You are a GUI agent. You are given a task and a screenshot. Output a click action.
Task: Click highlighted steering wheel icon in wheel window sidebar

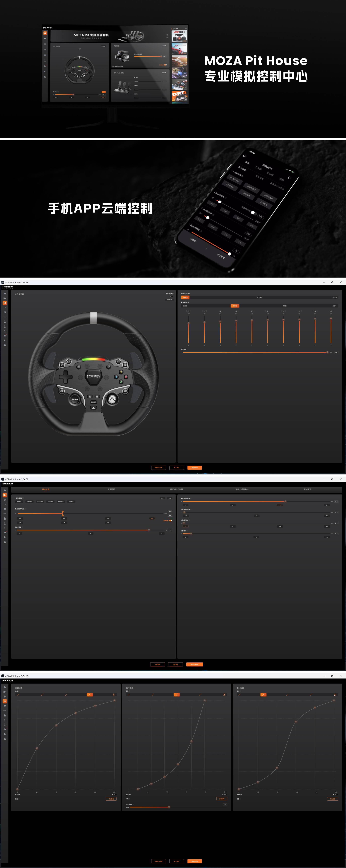coord(5,303)
